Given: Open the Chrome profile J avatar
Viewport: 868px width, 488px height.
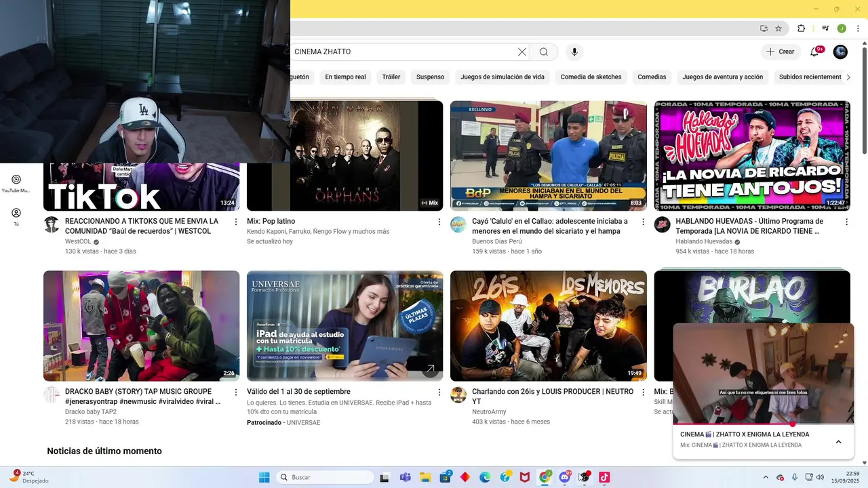Looking at the screenshot, I should tap(842, 28).
